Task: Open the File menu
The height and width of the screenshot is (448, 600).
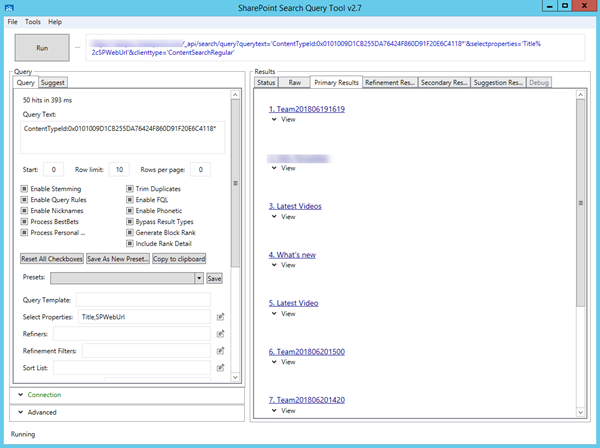Action: coord(13,22)
